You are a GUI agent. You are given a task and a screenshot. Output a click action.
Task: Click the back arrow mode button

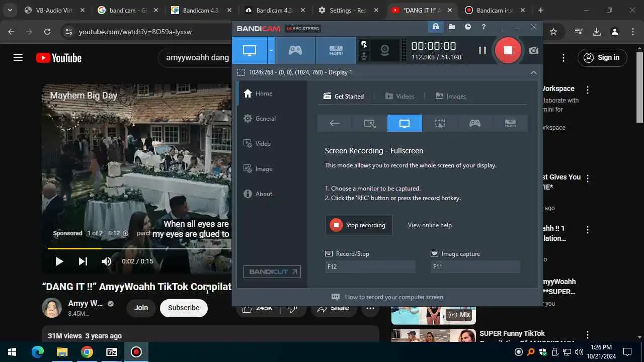click(335, 123)
